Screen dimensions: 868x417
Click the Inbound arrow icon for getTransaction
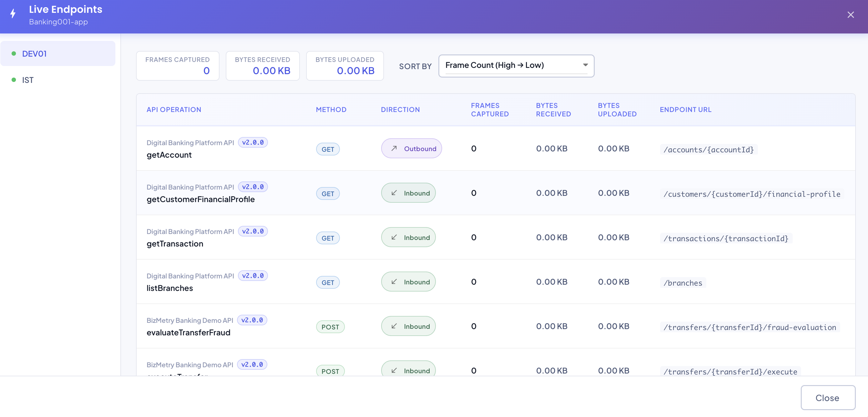394,237
